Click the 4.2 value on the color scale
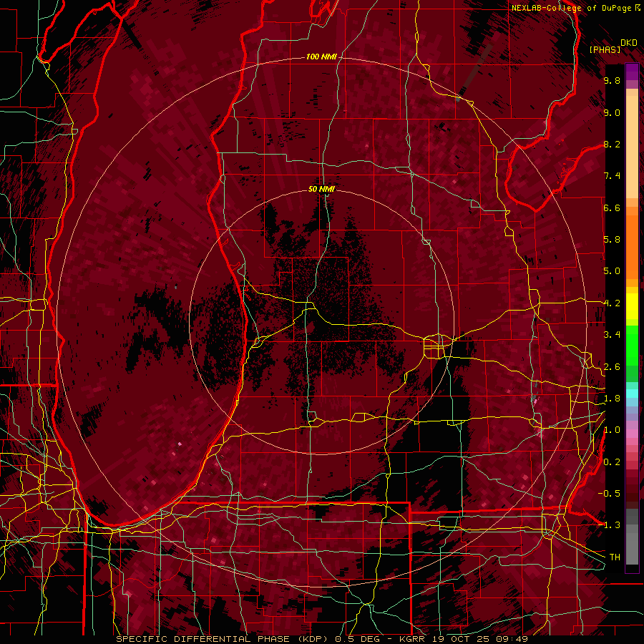This screenshot has width=644, height=644. (612, 303)
